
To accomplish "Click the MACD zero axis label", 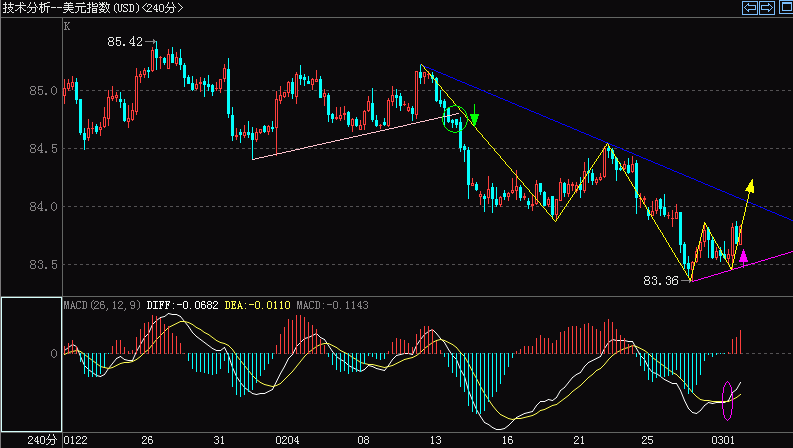I will click(x=54, y=354).
